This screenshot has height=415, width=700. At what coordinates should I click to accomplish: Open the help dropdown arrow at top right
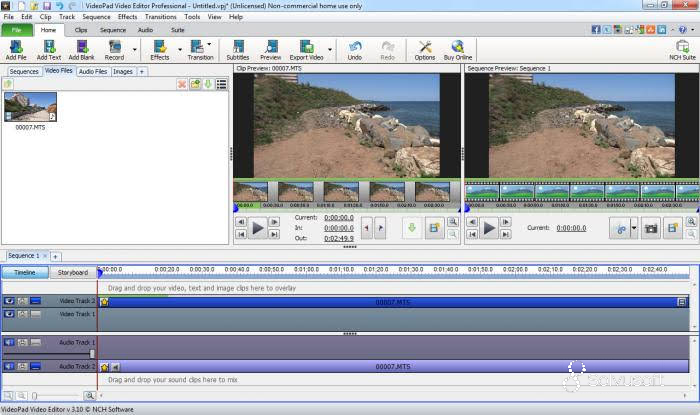693,29
